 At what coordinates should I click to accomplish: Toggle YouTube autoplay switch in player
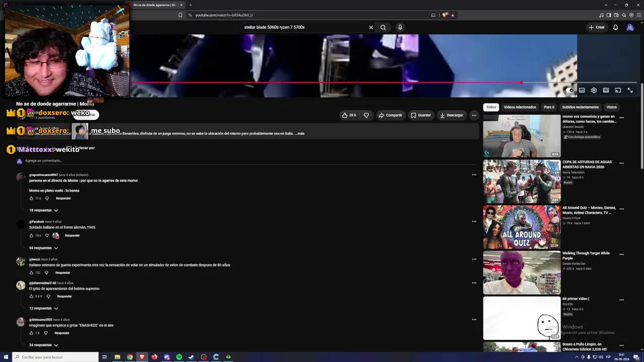(x=570, y=90)
